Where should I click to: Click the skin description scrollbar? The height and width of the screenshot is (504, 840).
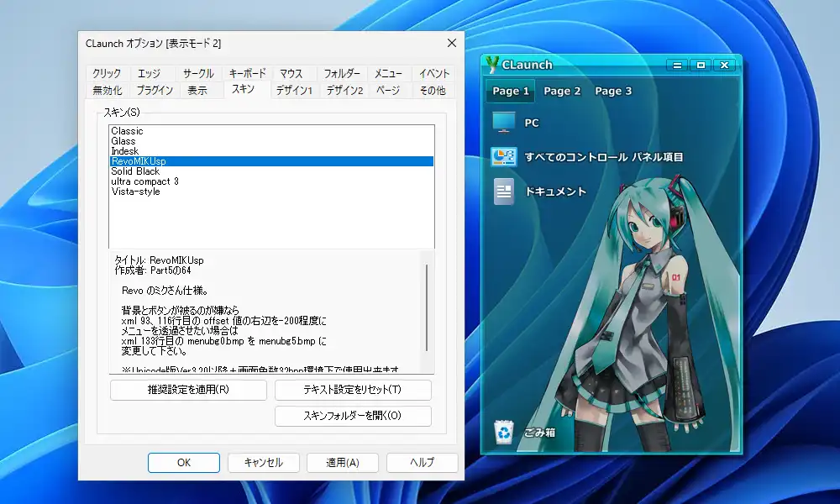pos(427,307)
